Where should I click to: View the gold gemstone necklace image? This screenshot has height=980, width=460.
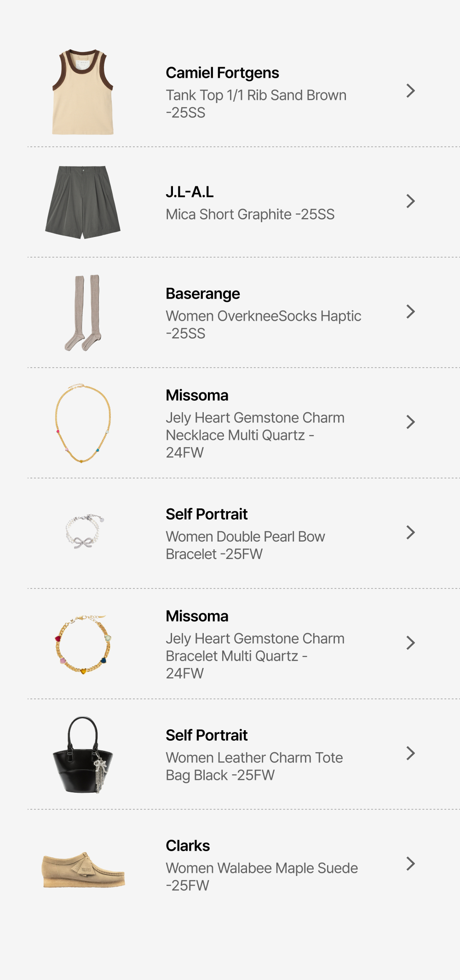click(83, 423)
